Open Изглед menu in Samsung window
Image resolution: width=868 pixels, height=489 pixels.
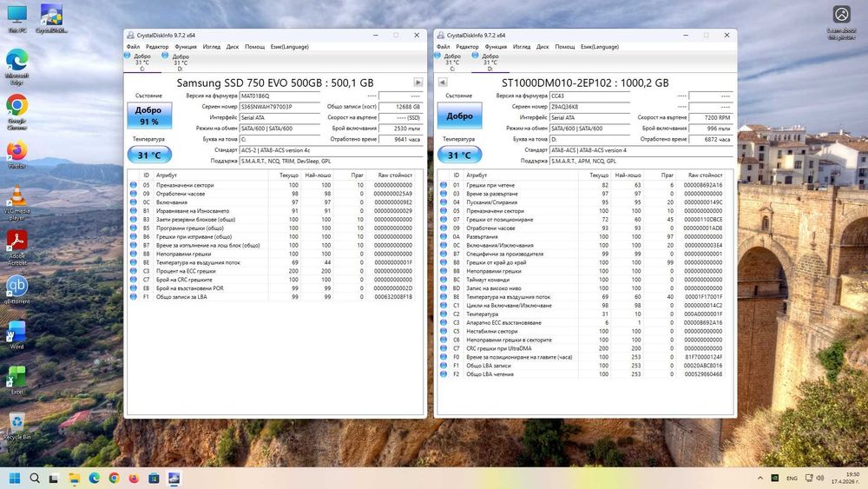tap(212, 47)
